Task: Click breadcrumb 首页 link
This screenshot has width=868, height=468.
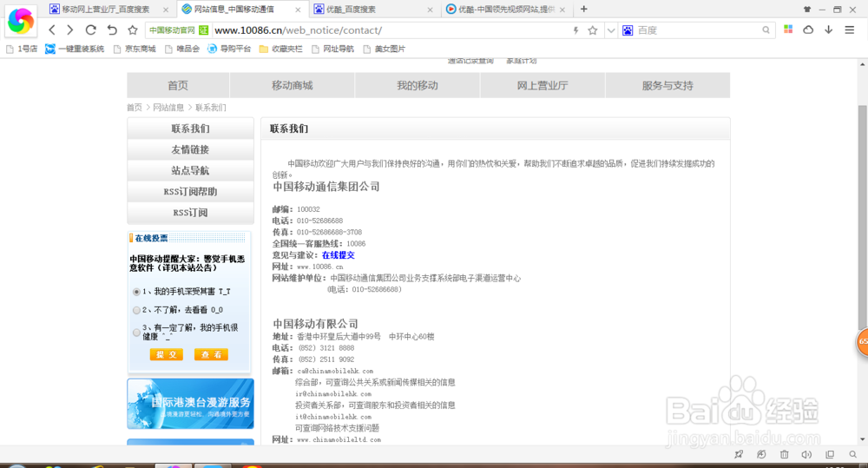Action: point(135,108)
